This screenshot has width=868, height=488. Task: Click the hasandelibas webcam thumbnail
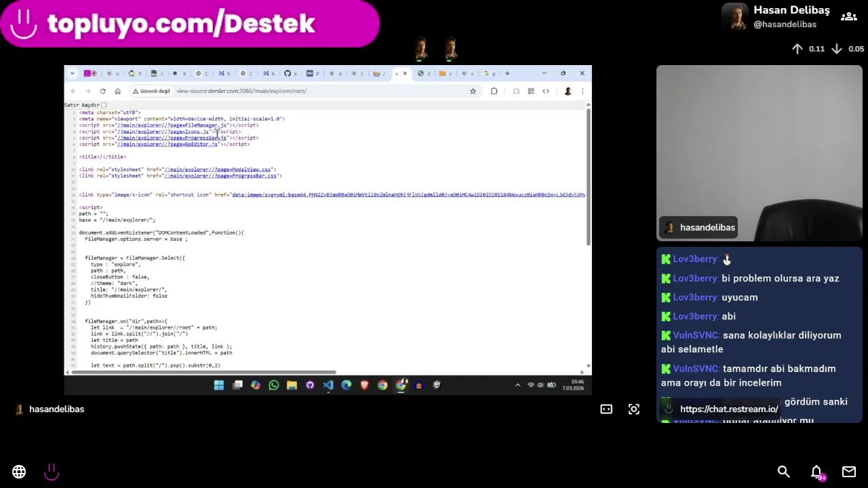pyautogui.click(x=759, y=153)
